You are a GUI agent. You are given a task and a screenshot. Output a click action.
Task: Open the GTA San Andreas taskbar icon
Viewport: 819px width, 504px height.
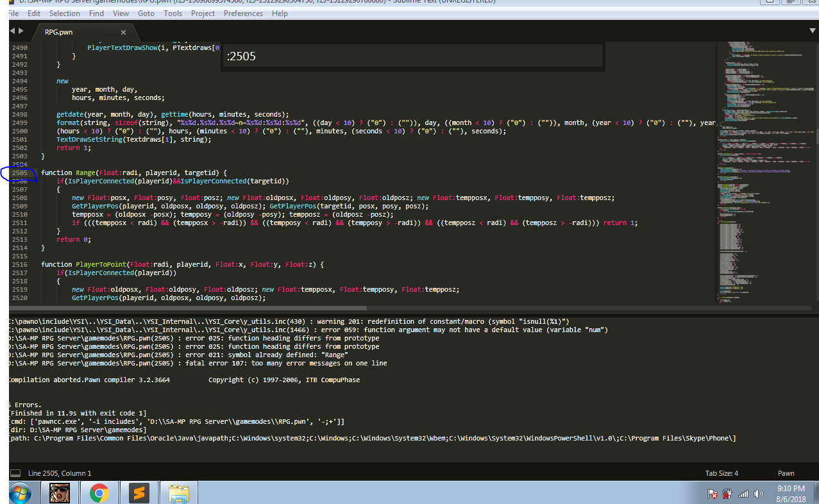[60, 493]
